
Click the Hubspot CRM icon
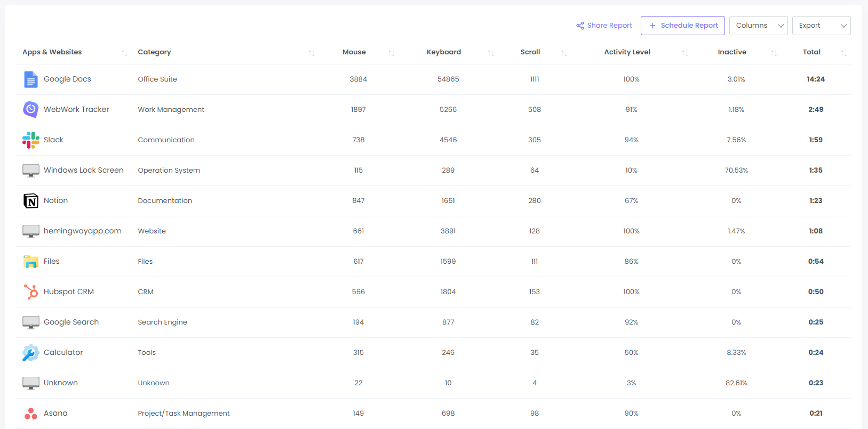pos(31,292)
